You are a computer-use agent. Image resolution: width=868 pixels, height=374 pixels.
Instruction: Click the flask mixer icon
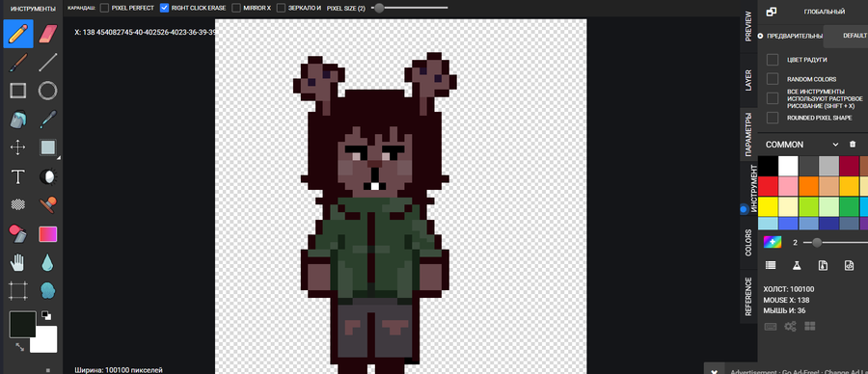pyautogui.click(x=797, y=266)
